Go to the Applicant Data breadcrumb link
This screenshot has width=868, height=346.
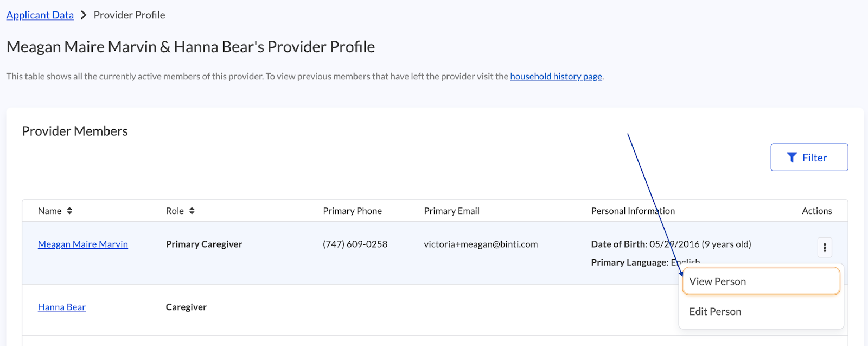[40, 15]
